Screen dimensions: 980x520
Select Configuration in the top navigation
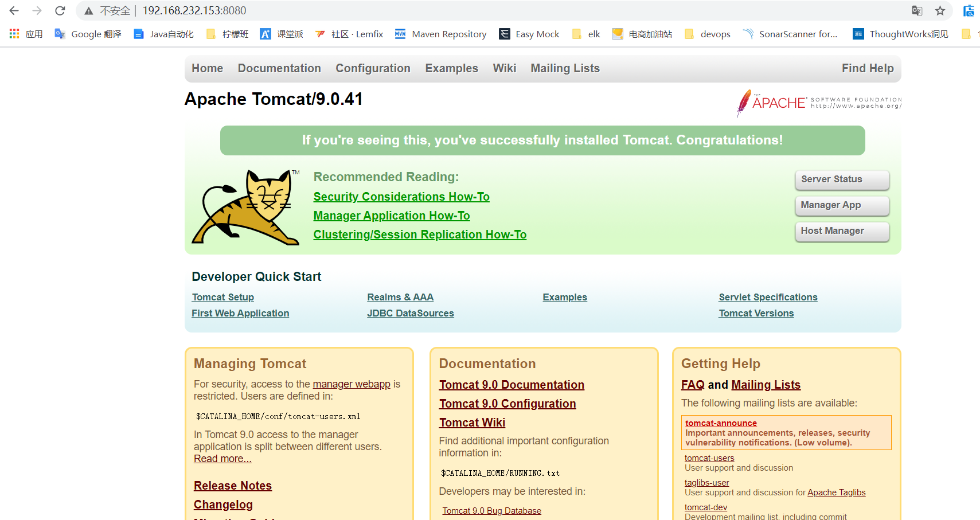click(373, 68)
